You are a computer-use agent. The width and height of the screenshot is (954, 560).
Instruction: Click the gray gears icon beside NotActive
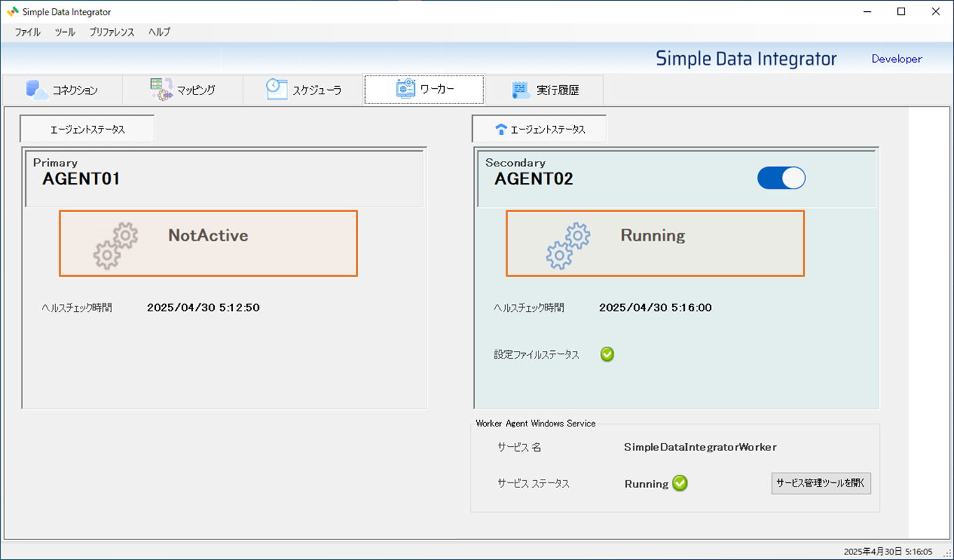click(x=115, y=245)
